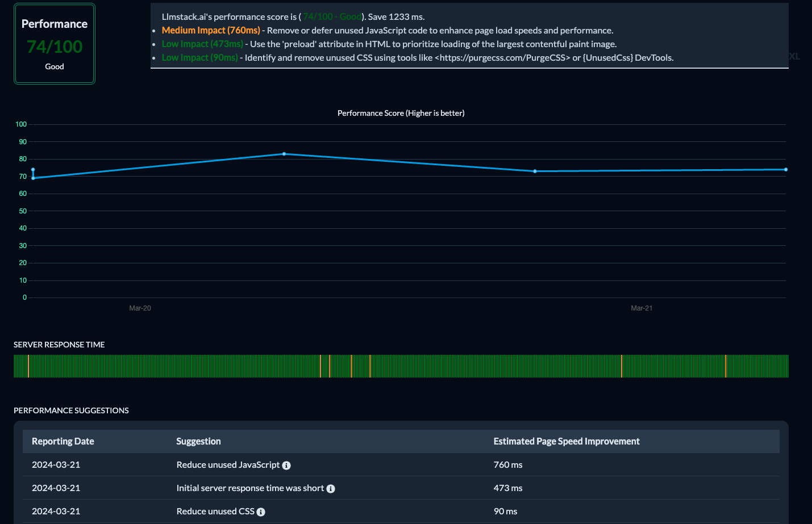Show info for Reduce unused CSS suggestion
This screenshot has height=524, width=812.
[x=261, y=512]
